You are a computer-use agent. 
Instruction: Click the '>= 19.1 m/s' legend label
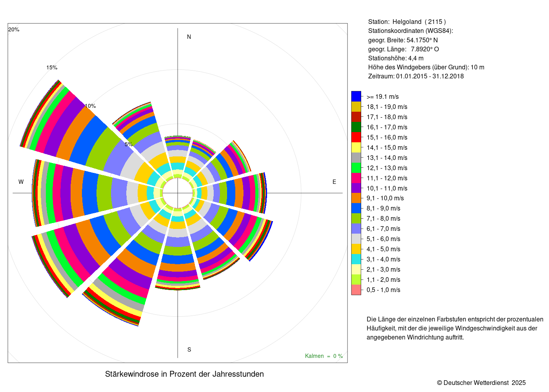[x=383, y=97]
